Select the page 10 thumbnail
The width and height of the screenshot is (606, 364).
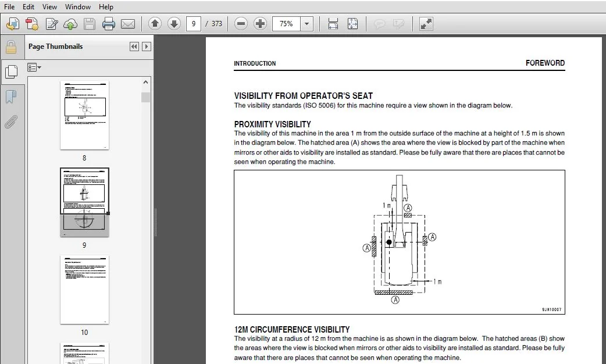[x=84, y=290]
